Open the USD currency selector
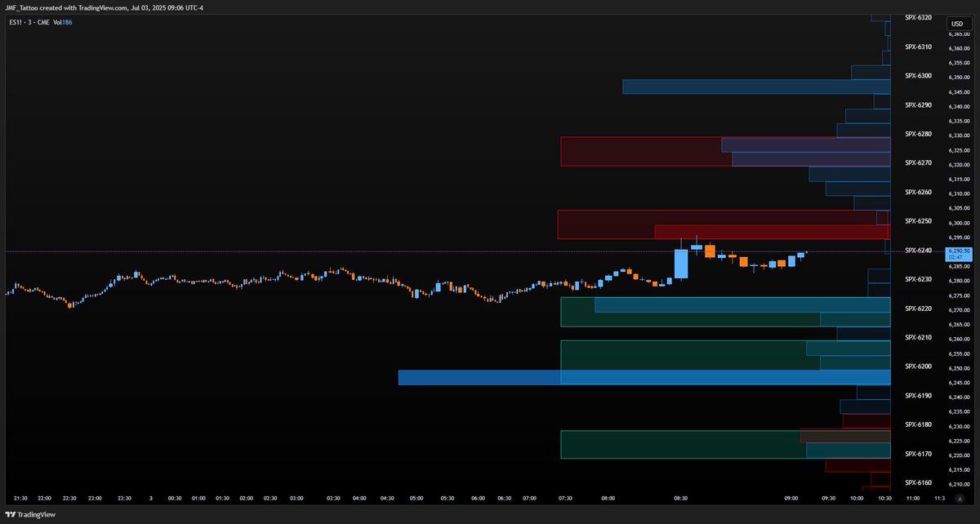Viewport: 980px width, 524px height. (957, 24)
